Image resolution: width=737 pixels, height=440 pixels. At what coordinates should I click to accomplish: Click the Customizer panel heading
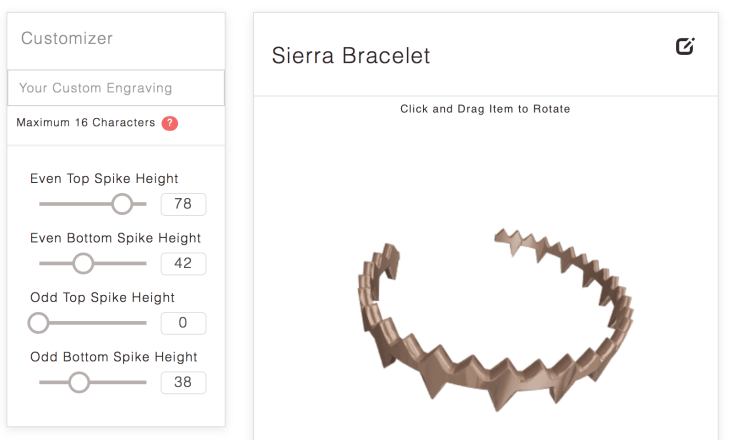tap(67, 39)
